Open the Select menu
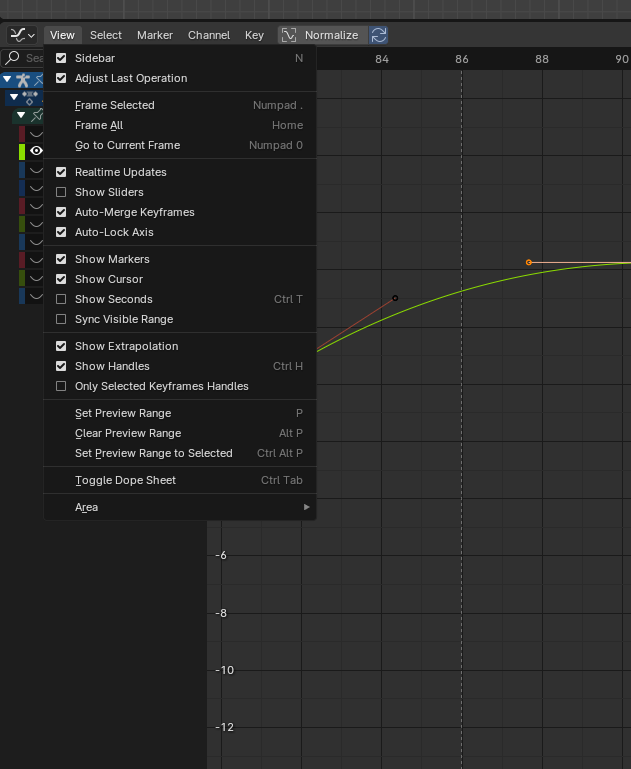631x769 pixels. click(105, 35)
